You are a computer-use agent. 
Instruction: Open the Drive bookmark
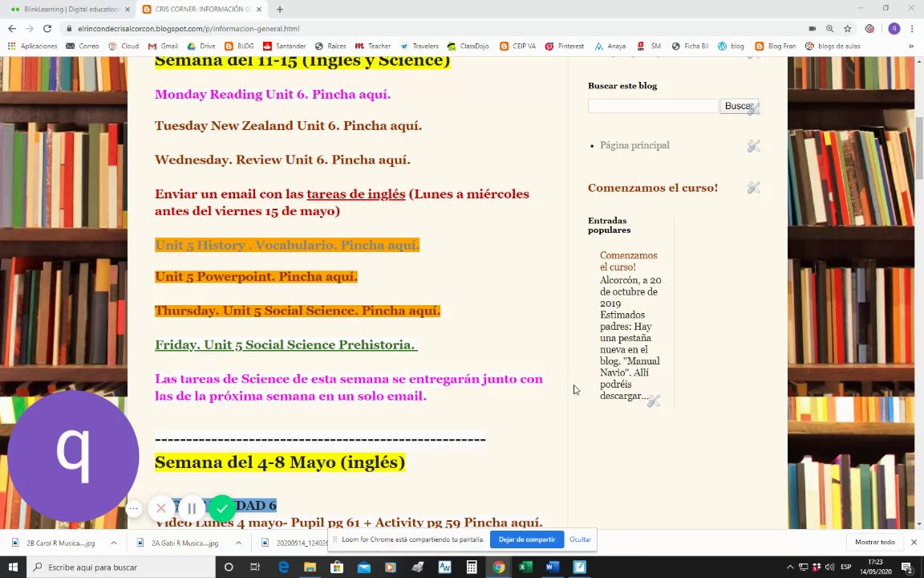[x=201, y=46]
